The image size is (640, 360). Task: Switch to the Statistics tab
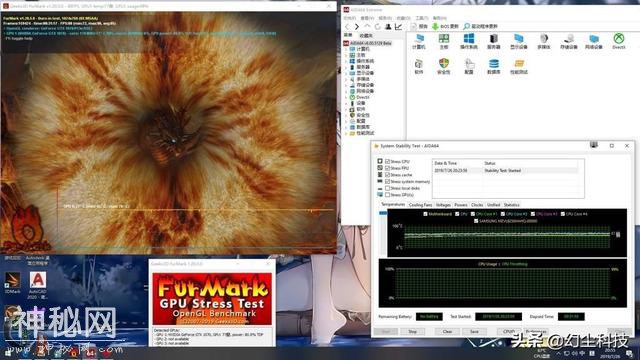tap(511, 205)
